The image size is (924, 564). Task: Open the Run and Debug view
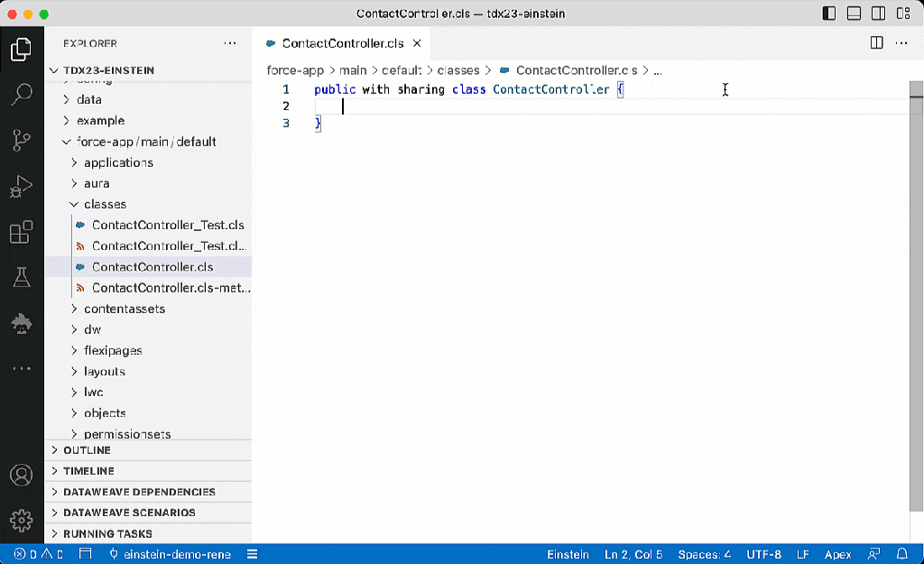(x=22, y=187)
